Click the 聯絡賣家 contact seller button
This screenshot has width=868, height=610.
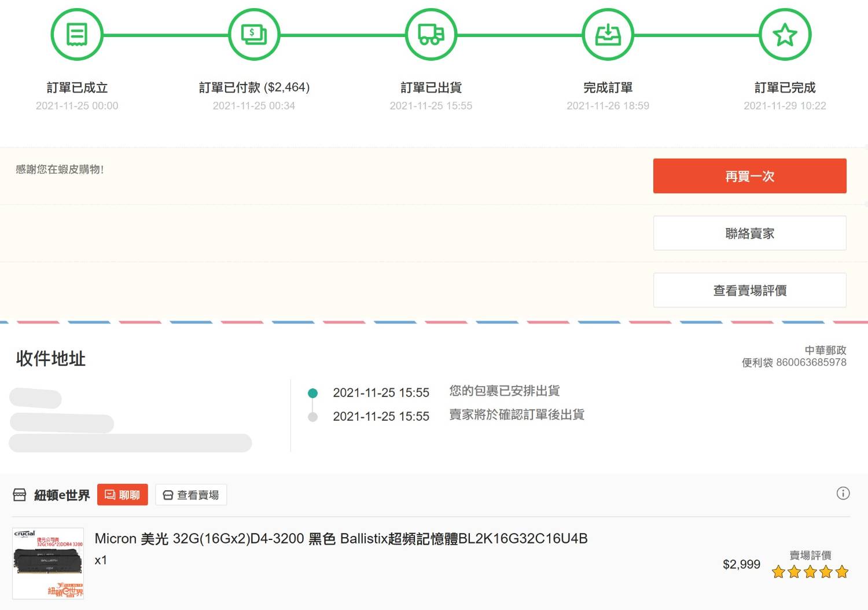pyautogui.click(x=749, y=233)
